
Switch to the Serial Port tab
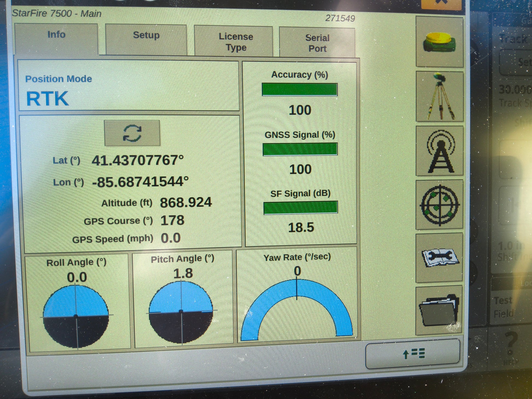click(317, 43)
